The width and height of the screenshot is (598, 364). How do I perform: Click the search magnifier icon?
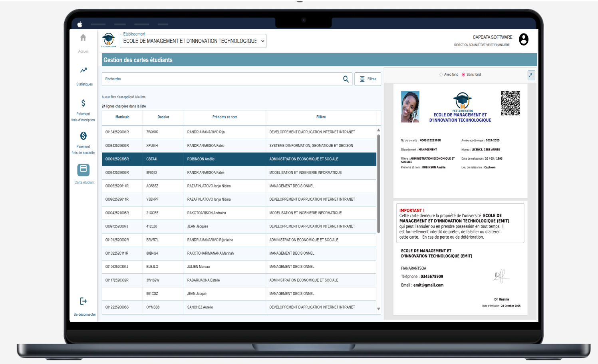[346, 79]
